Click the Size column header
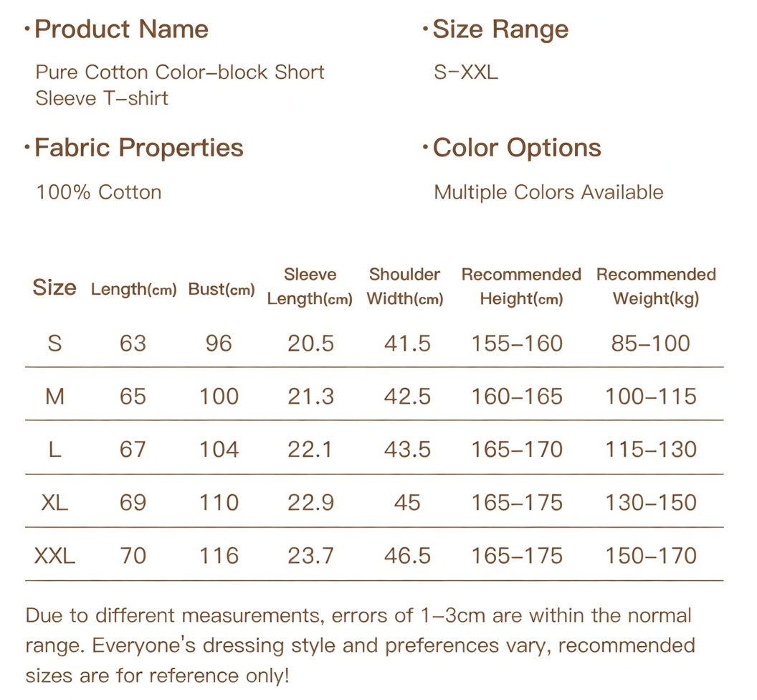757x700 pixels. (x=54, y=288)
